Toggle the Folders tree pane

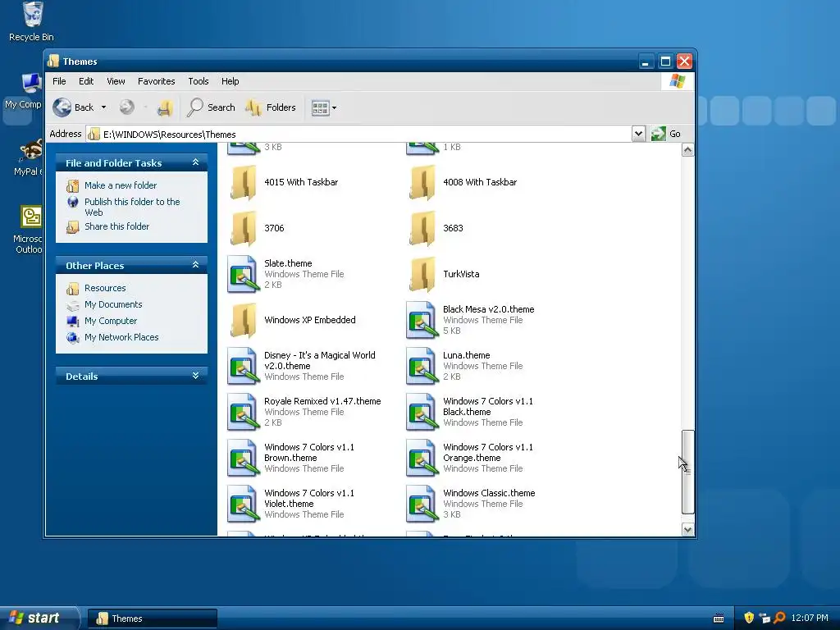[271, 107]
